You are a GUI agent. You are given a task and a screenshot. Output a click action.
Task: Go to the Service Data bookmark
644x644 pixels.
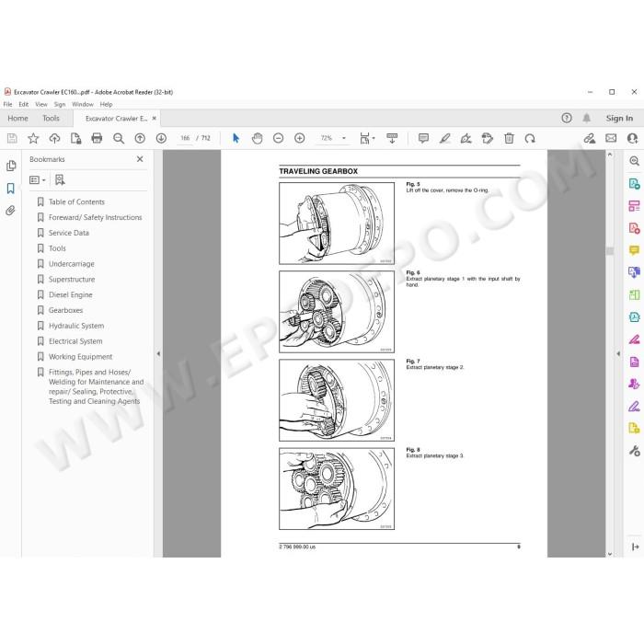pos(69,233)
